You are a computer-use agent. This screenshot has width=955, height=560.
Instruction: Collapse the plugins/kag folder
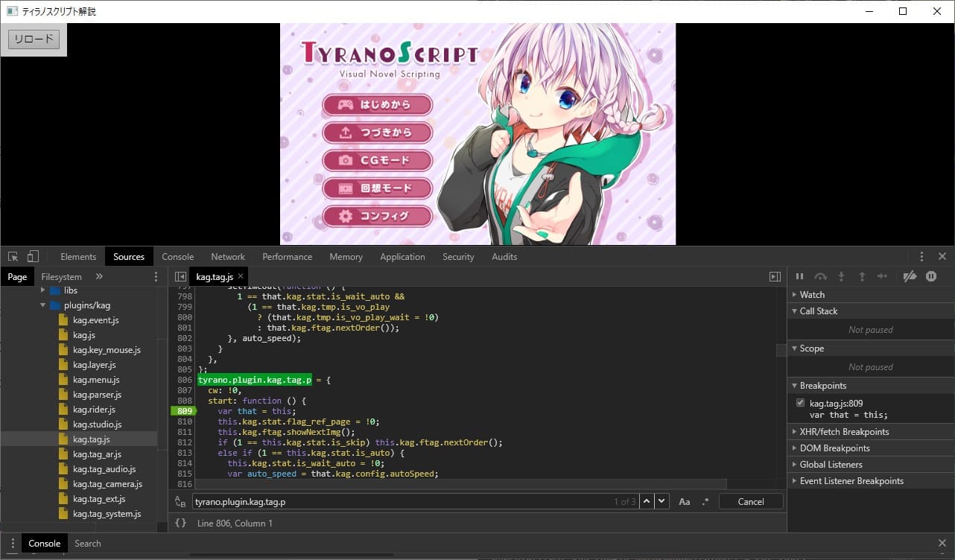click(x=43, y=305)
